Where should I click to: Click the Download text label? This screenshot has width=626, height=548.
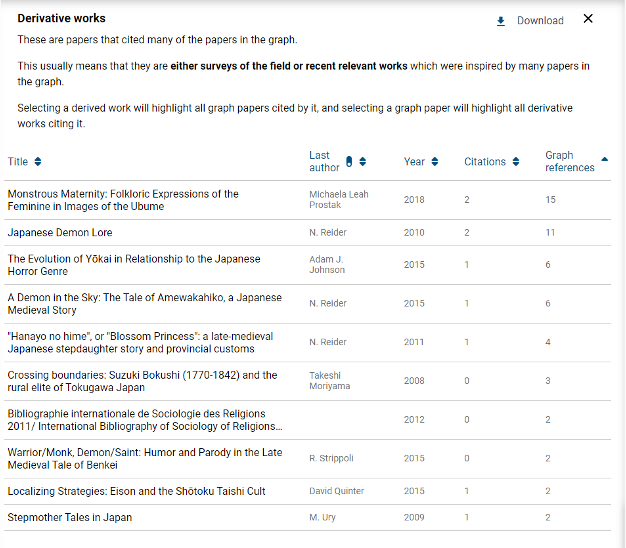[x=540, y=21]
